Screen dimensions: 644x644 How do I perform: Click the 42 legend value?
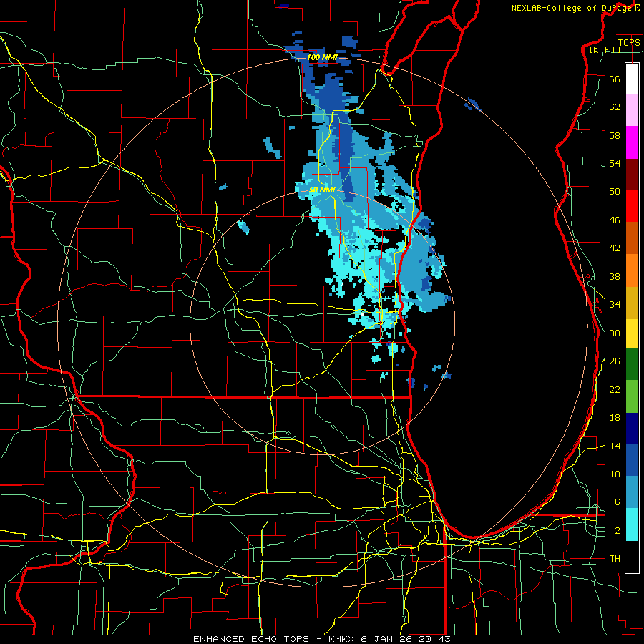[615, 248]
